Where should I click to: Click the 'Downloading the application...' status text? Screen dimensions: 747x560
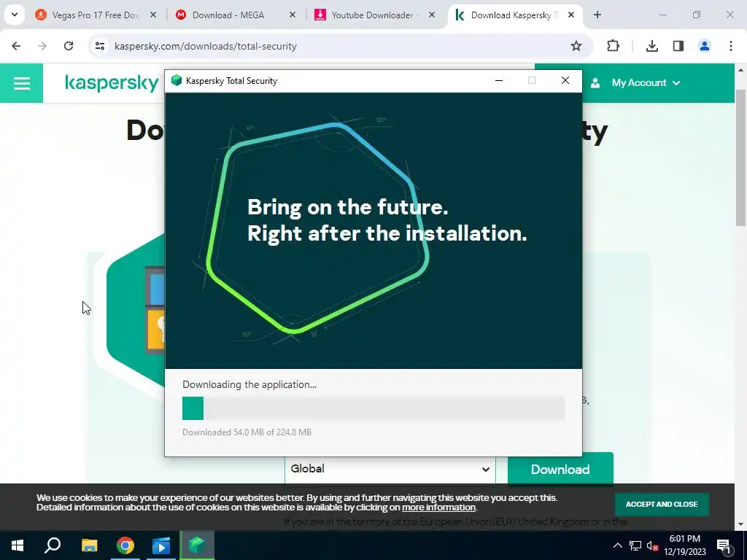point(249,384)
